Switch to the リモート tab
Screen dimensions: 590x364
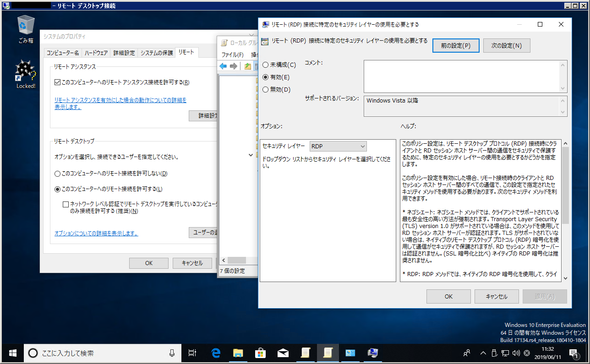186,52
